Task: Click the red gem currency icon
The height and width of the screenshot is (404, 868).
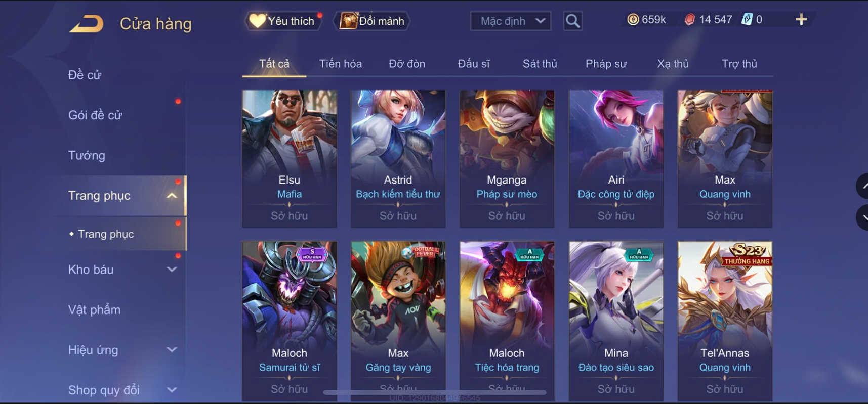Action: point(689,20)
